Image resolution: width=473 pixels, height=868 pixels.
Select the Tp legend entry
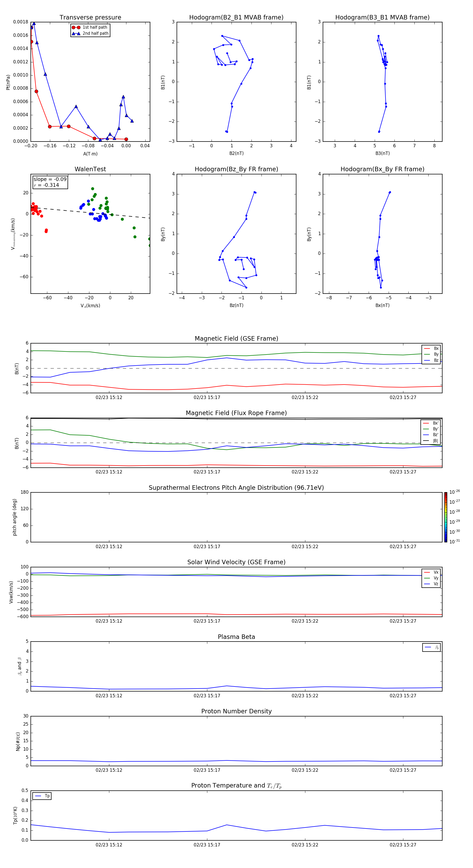point(42,796)
